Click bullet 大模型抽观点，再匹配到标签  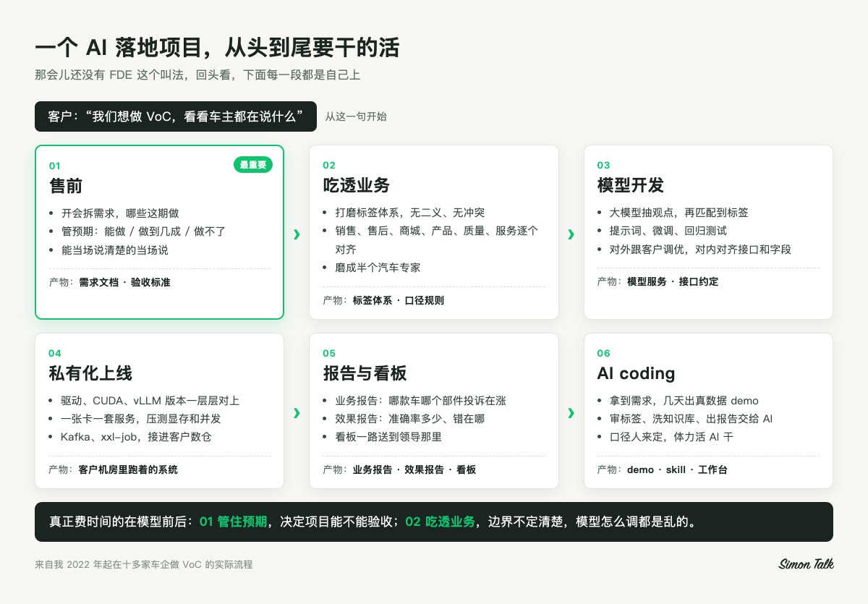click(679, 213)
